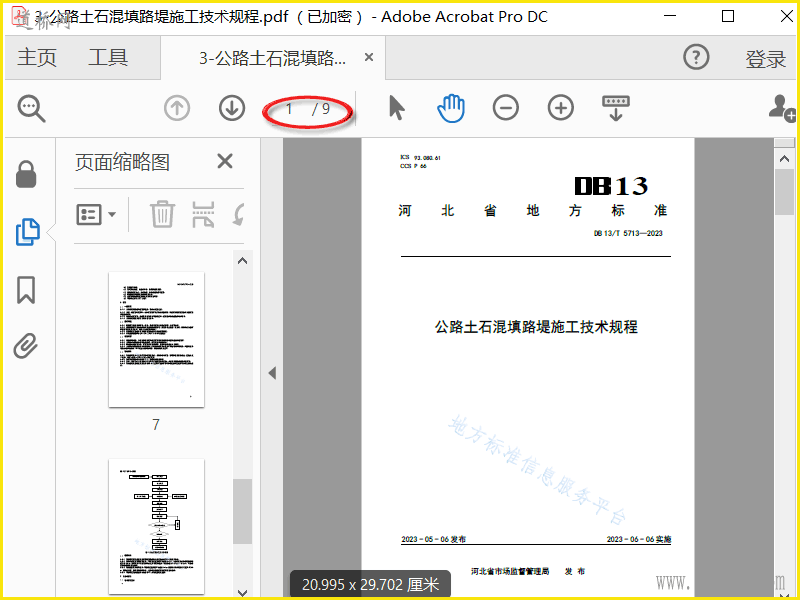800x600 pixels.
Task: Delete selected page with trash icon
Action: [162, 214]
